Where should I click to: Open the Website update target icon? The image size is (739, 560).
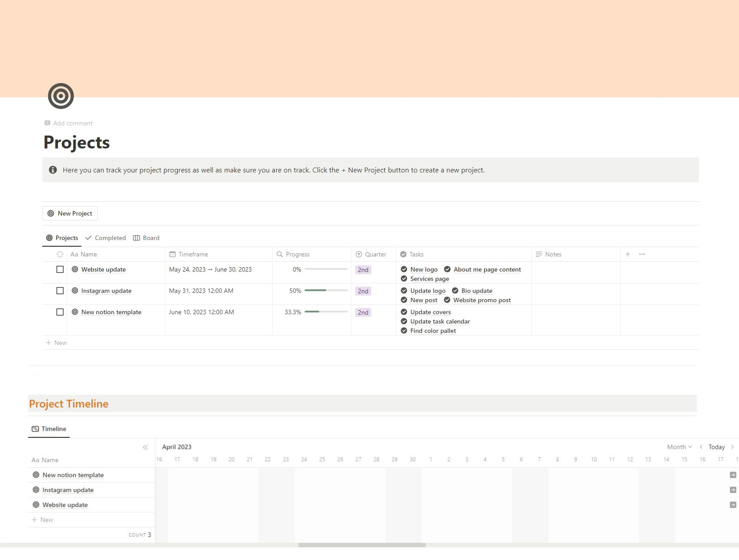click(75, 269)
